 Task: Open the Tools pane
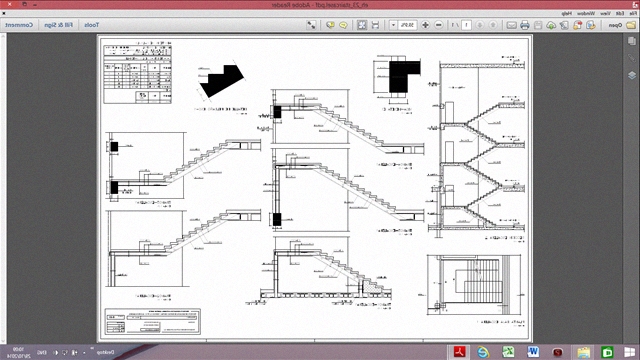tap(91, 25)
